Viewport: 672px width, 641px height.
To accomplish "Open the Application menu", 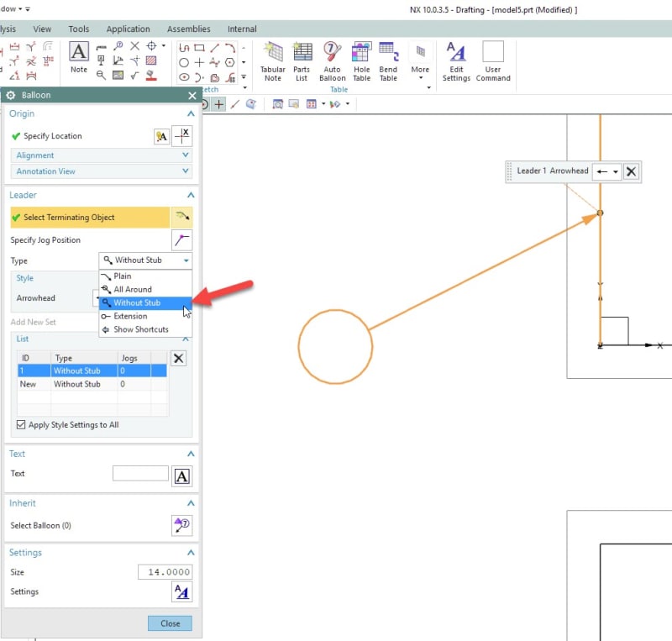I will tap(129, 29).
